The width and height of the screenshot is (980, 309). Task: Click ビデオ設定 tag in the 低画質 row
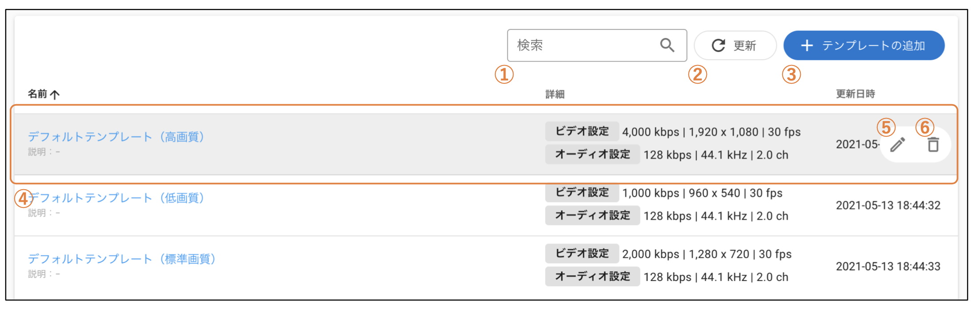(x=582, y=192)
